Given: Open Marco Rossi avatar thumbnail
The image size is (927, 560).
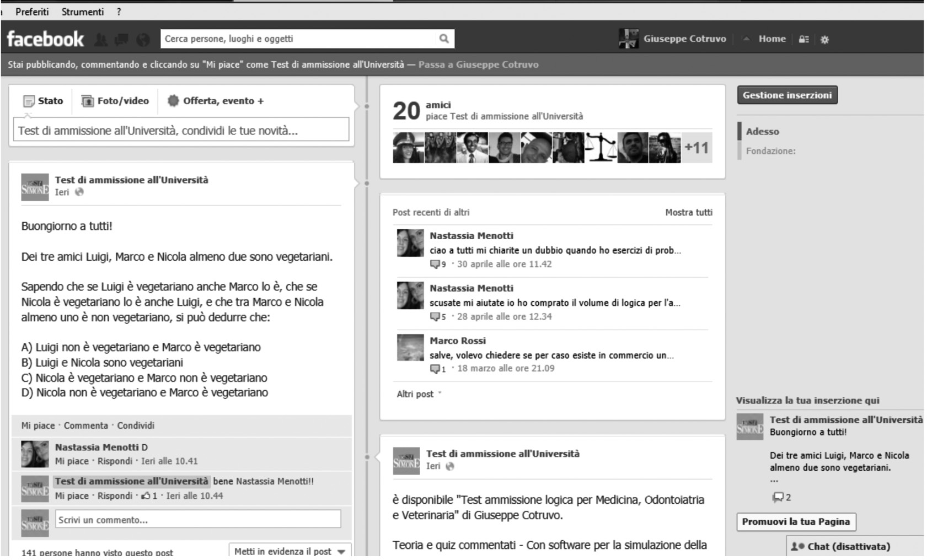Looking at the screenshot, I should tap(410, 347).
